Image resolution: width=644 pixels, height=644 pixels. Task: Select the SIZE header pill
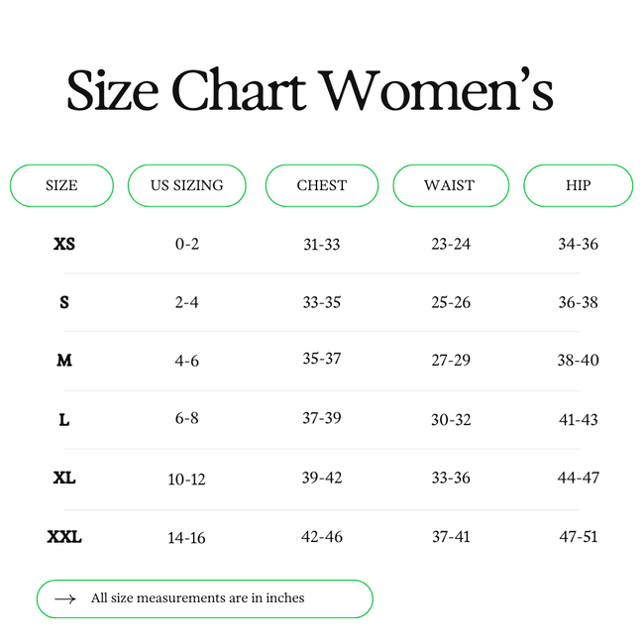pos(61,185)
